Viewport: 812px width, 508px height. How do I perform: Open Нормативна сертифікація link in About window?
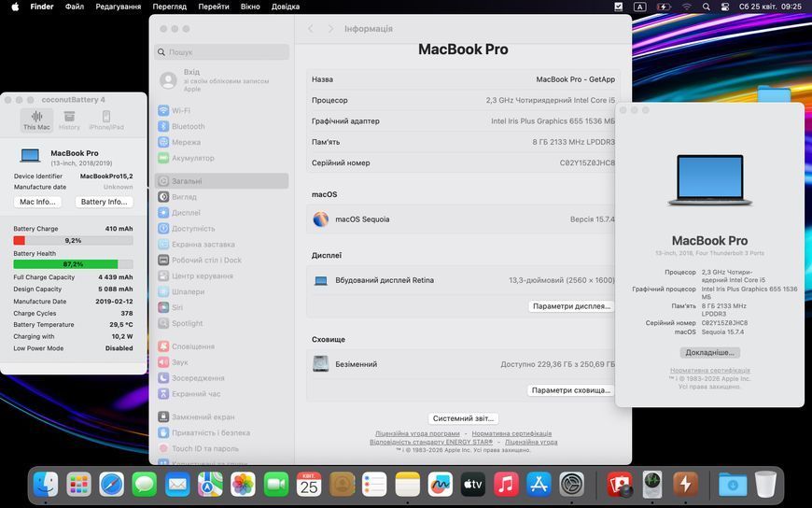710,371
